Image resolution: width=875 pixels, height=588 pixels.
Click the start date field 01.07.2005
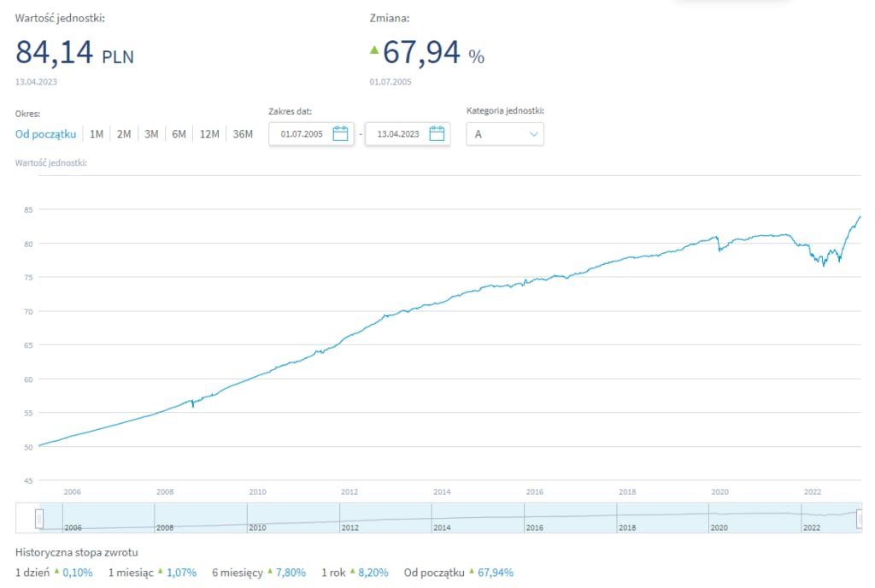[x=311, y=134]
